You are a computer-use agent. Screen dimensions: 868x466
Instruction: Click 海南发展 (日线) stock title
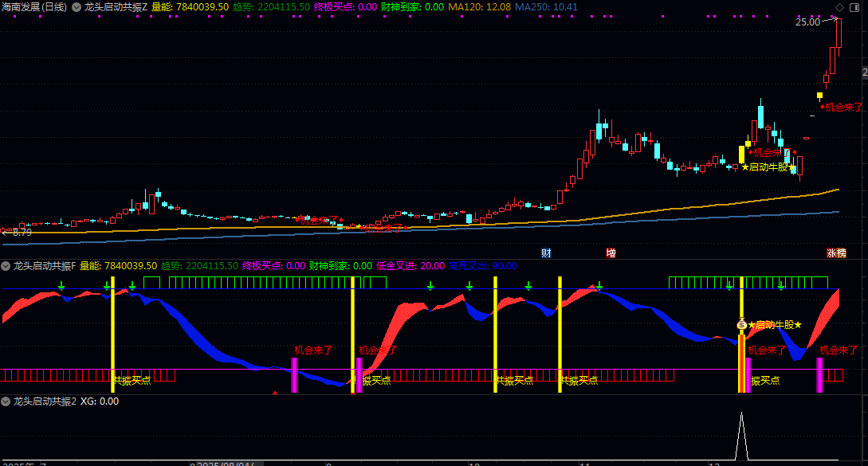(34, 6)
